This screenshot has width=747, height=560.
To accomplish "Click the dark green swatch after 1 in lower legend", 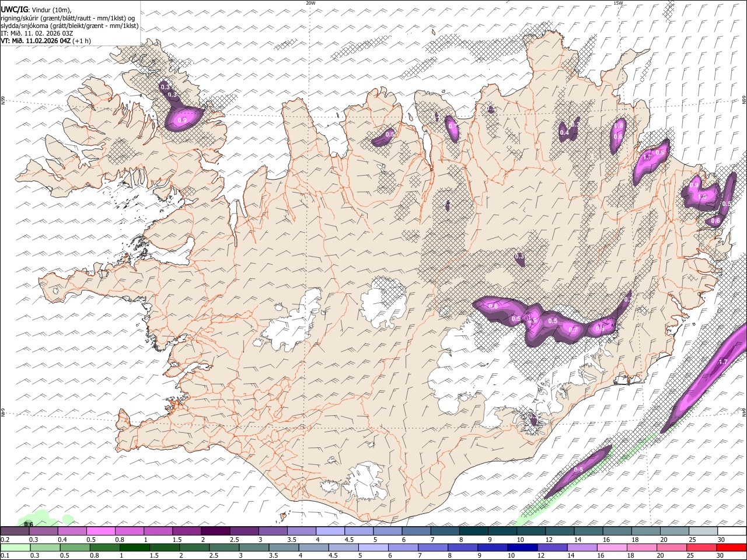I will pyautogui.click(x=135, y=548).
